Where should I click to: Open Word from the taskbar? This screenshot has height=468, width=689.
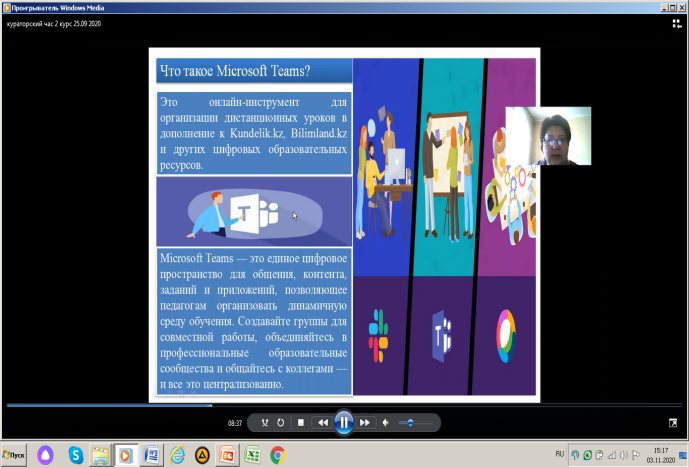tap(152, 455)
